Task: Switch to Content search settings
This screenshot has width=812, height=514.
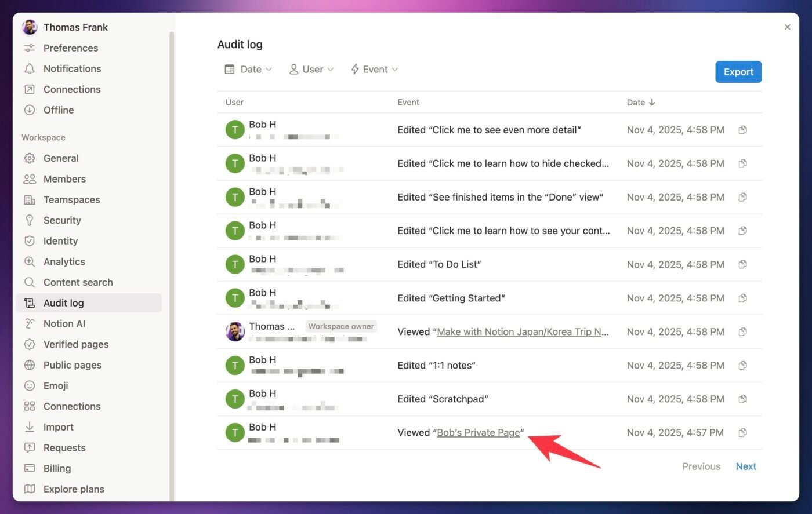Action: (78, 282)
